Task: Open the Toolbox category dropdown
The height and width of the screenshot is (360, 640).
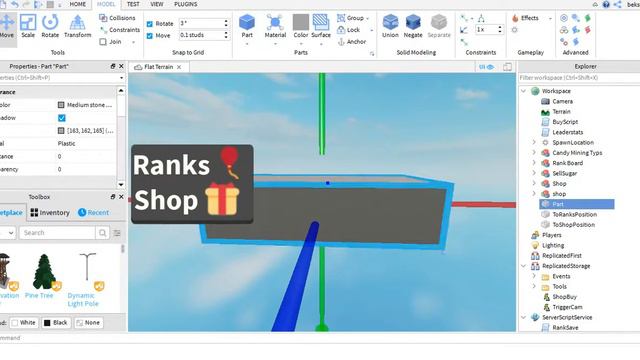Action: (x=8, y=233)
